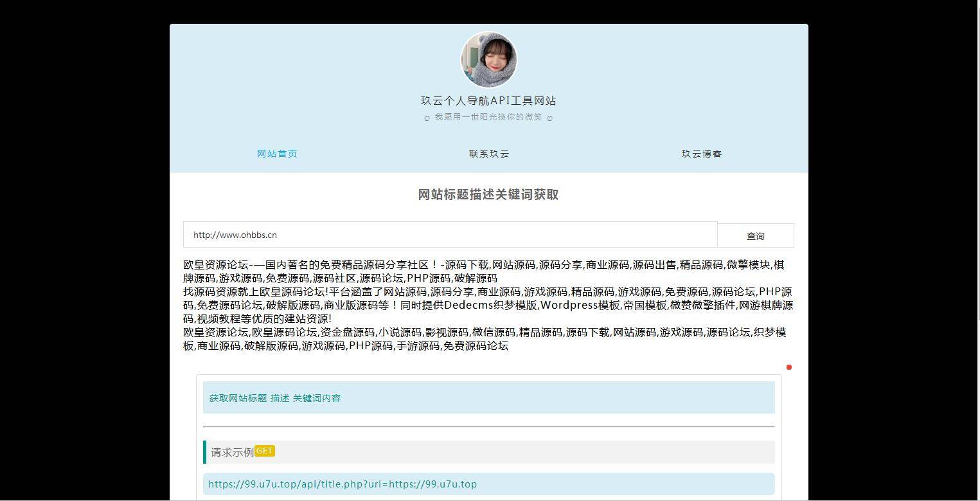Viewport: 980px width, 501px height.
Task: Click the API request URL highlighted box
Action: pos(488,484)
